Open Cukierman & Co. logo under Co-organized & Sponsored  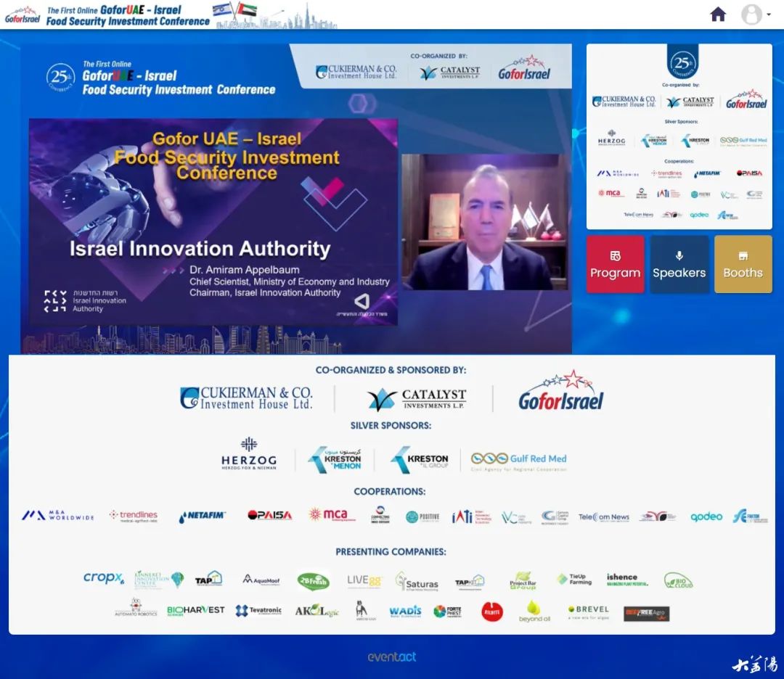(246, 398)
